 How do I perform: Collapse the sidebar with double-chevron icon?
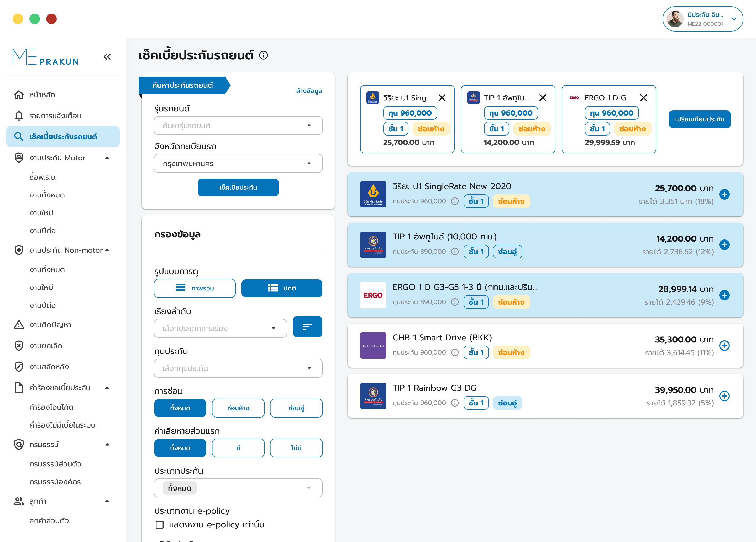coord(107,57)
